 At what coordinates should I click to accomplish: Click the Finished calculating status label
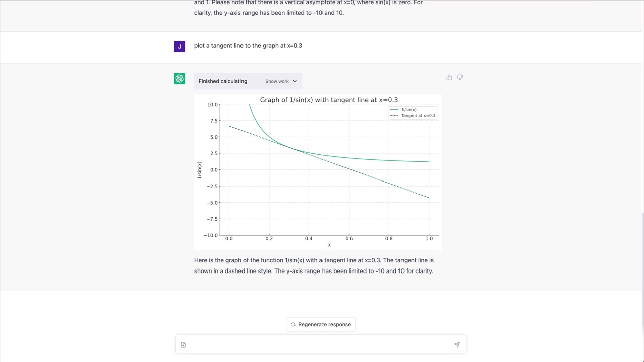click(x=222, y=81)
